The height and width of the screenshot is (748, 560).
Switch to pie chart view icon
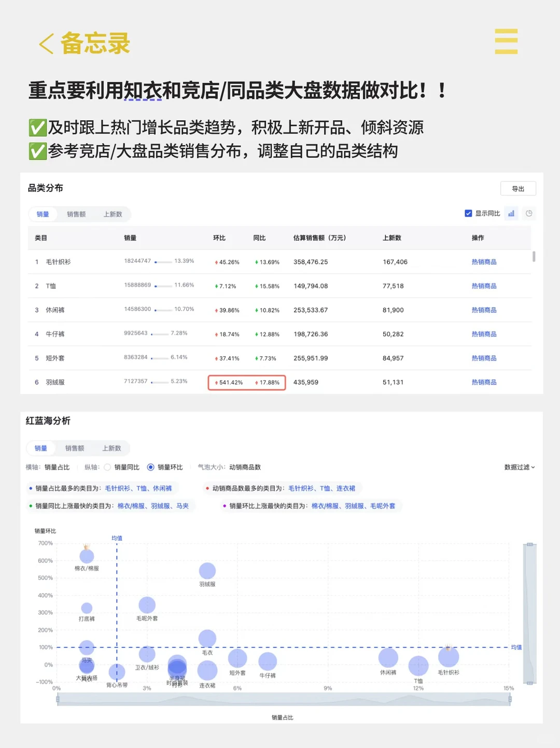click(x=528, y=214)
